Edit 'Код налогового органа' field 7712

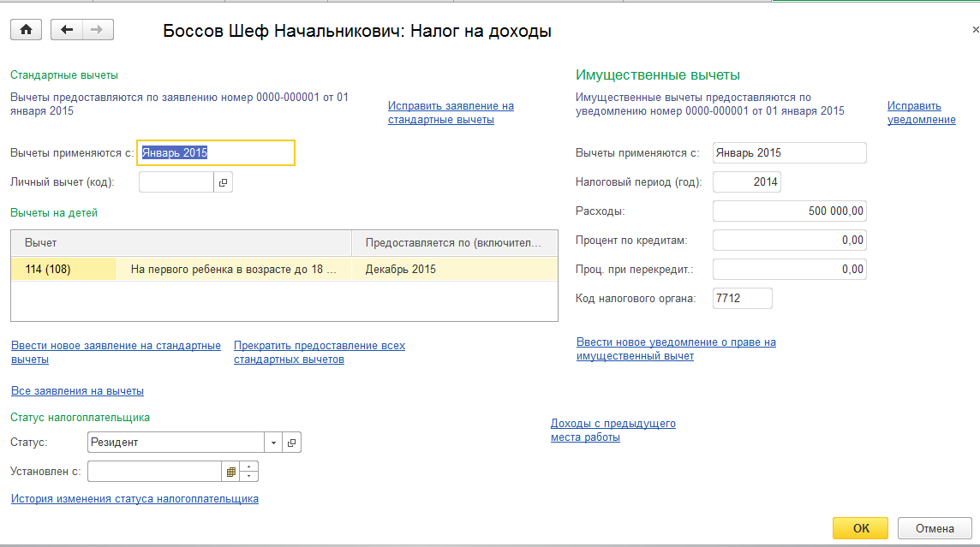coord(742,299)
